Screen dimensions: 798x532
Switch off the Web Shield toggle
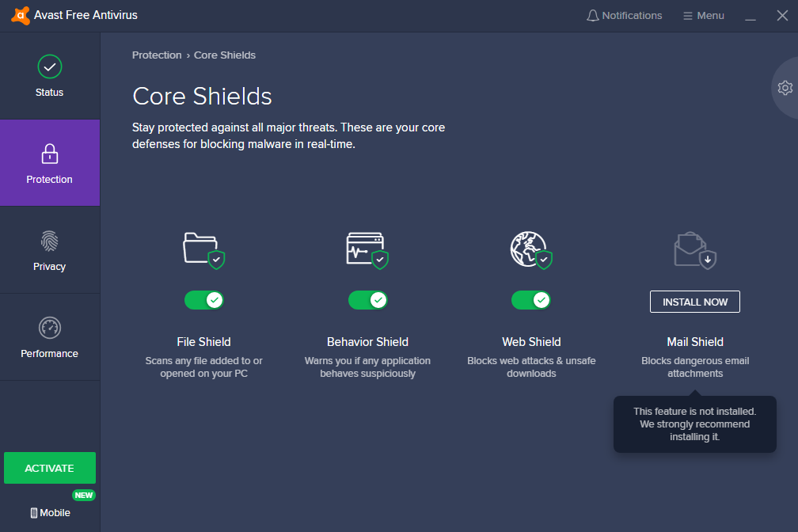point(531,300)
